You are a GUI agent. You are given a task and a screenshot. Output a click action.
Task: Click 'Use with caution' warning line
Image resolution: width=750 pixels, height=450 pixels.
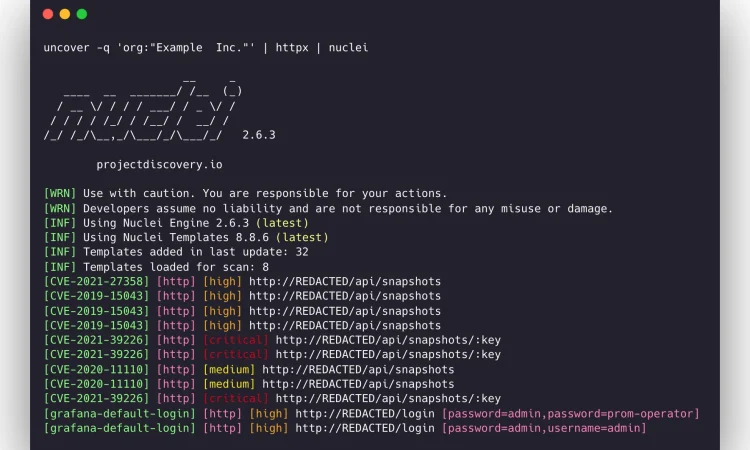pos(245,194)
